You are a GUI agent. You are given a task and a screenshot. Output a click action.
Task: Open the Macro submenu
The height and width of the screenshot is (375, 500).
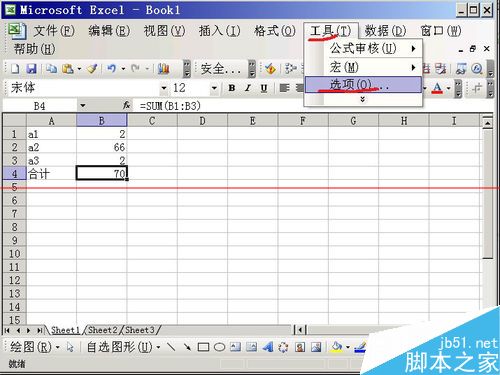(x=363, y=67)
